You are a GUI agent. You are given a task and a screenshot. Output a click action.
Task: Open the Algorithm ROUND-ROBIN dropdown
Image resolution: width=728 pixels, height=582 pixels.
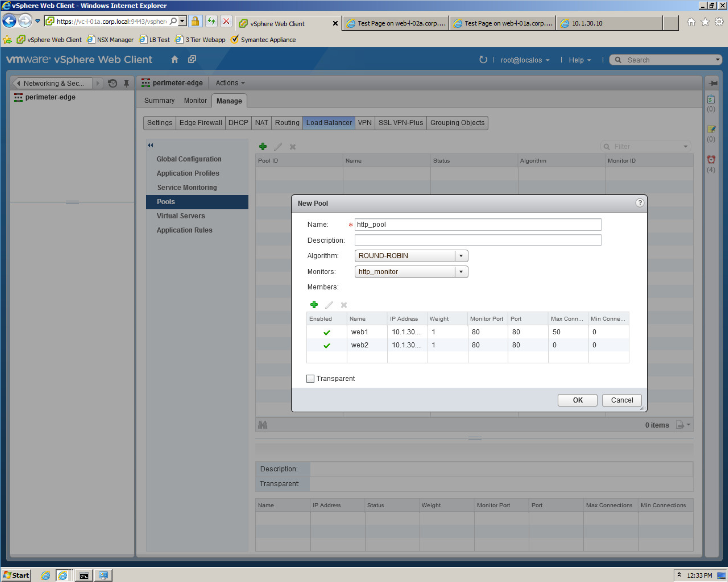[x=461, y=256]
